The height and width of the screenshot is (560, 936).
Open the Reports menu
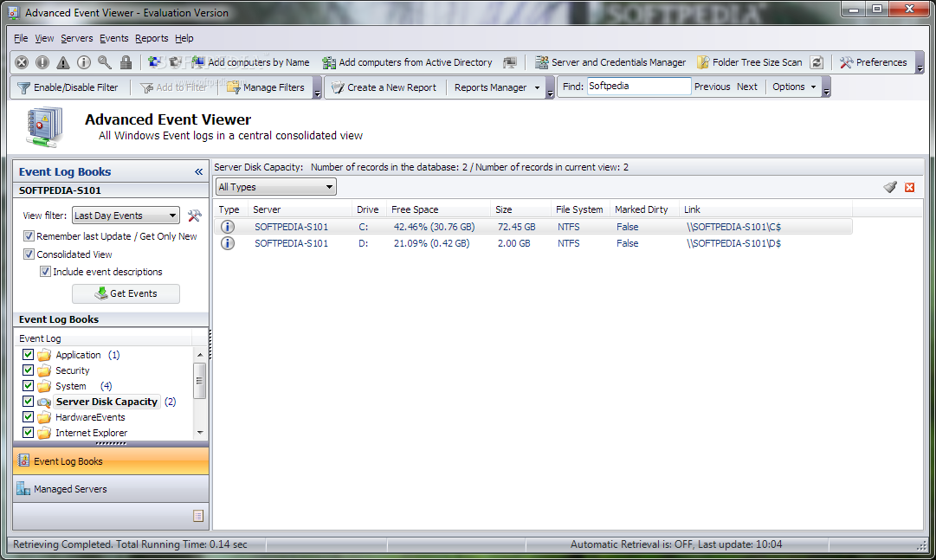tap(152, 38)
